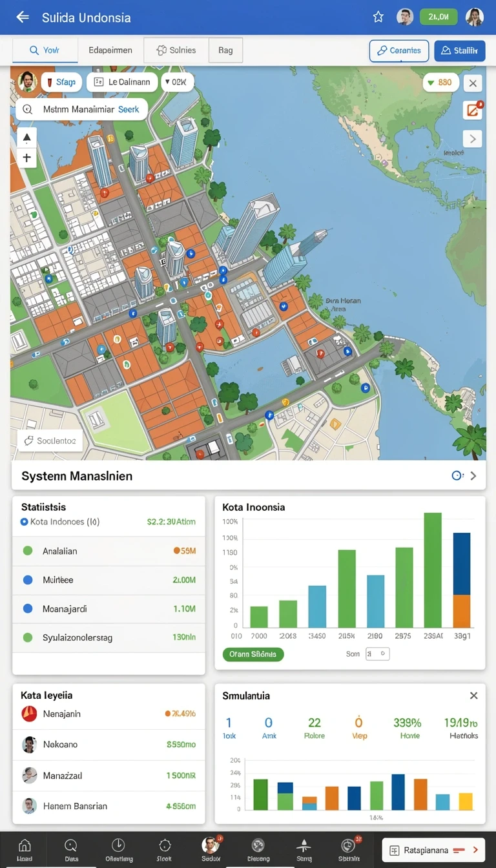Click the green Orann Sñônus button
496x868 pixels.
(253, 654)
